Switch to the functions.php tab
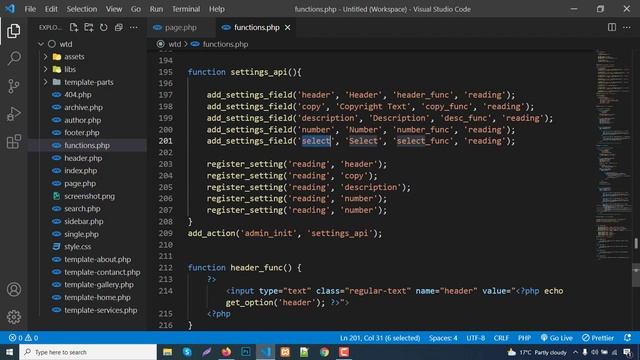Screen dimensions: 640x360 point(257,27)
